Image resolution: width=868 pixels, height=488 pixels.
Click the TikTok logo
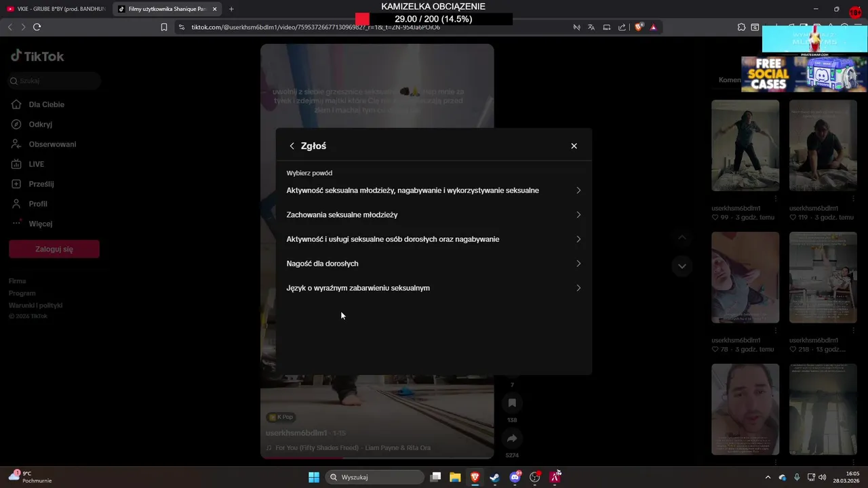37,56
